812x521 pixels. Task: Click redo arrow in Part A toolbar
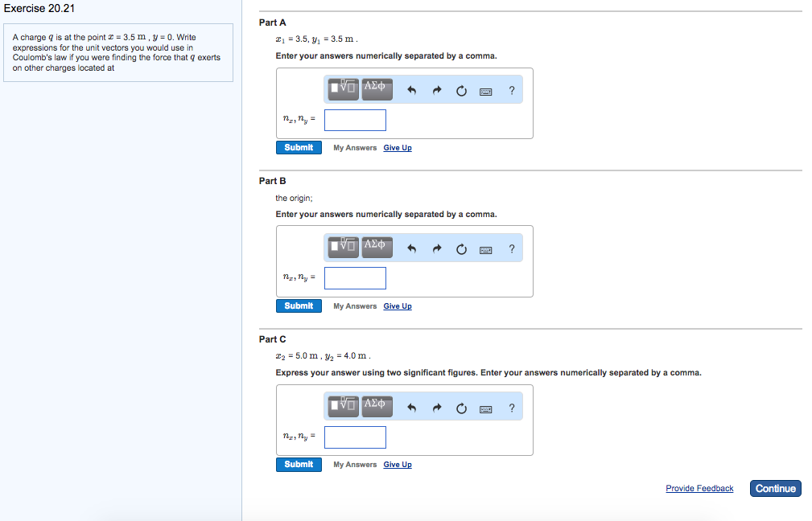[436, 91]
